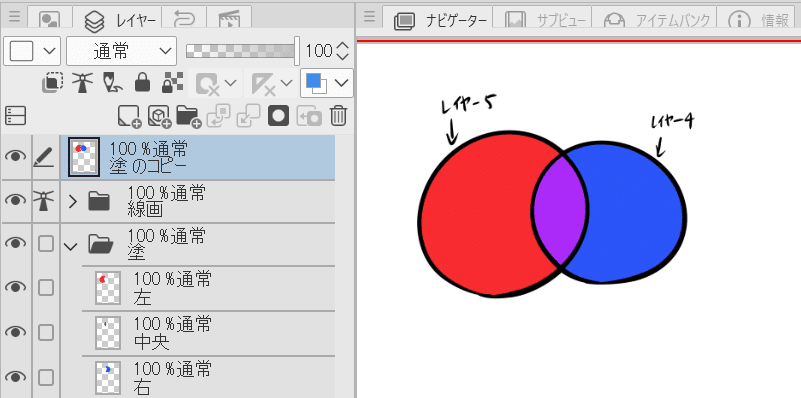Collapse the 塗 folder
The width and height of the screenshot is (801, 398).
pos(71,246)
